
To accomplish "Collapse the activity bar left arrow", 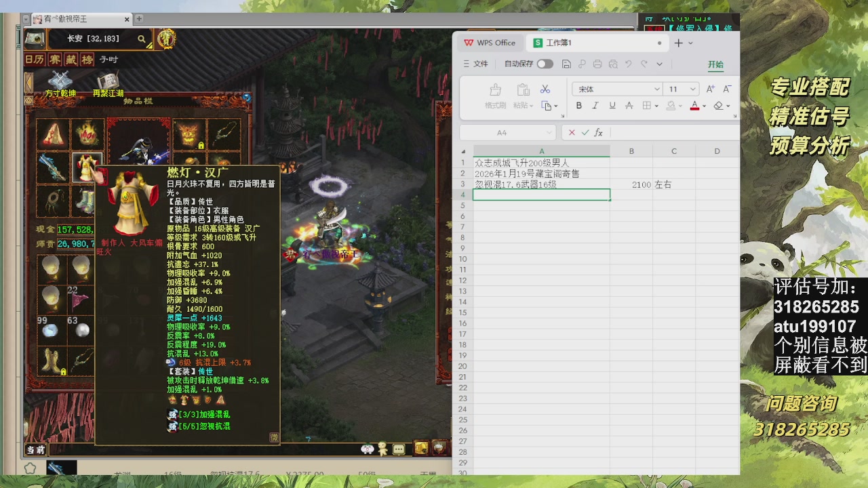I will pyautogui.click(x=29, y=83).
